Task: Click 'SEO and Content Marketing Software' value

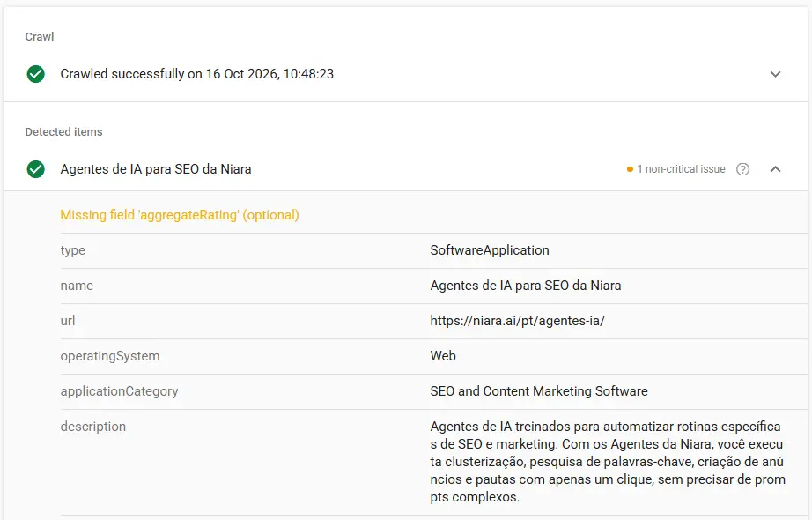Action: pos(539,391)
